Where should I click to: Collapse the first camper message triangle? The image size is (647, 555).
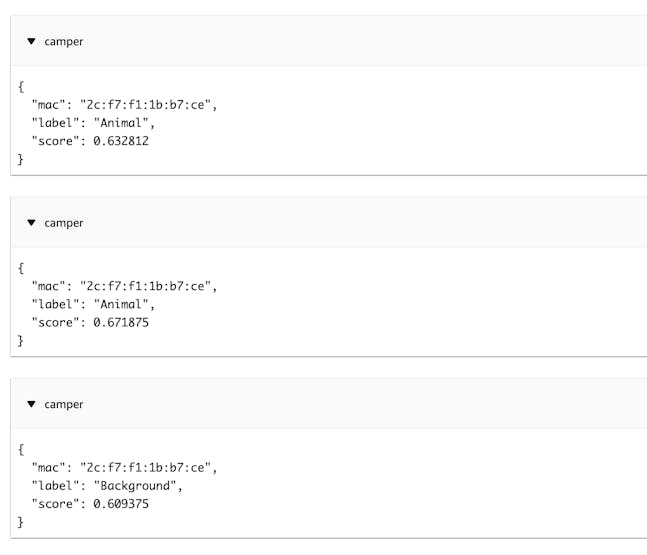pos(31,42)
